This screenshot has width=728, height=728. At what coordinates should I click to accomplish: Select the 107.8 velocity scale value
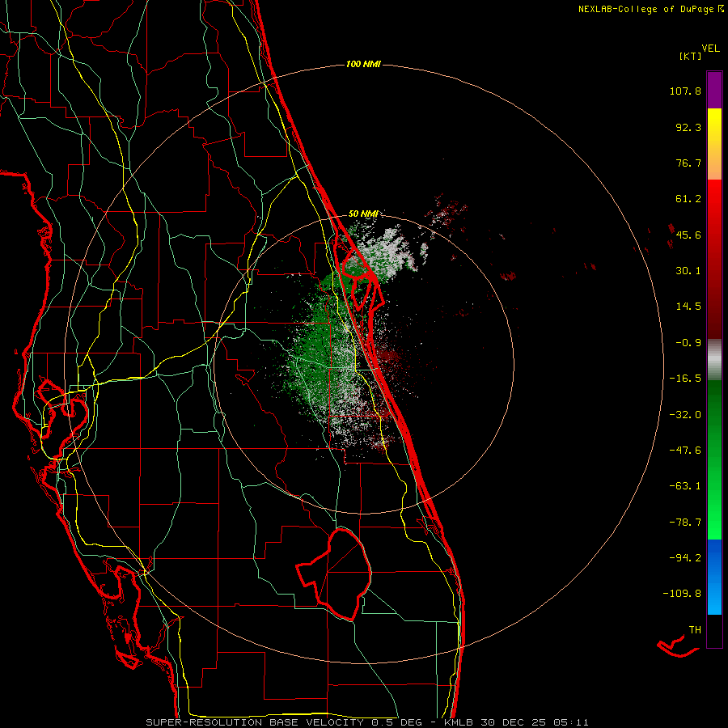point(685,91)
